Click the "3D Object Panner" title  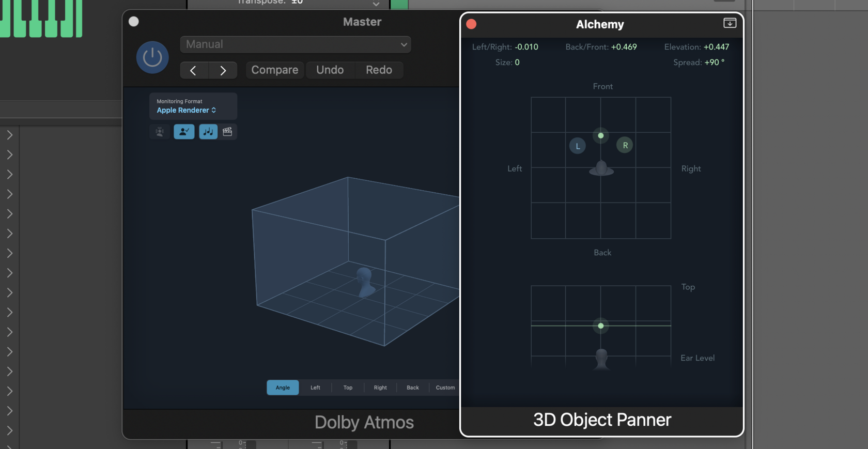point(602,420)
